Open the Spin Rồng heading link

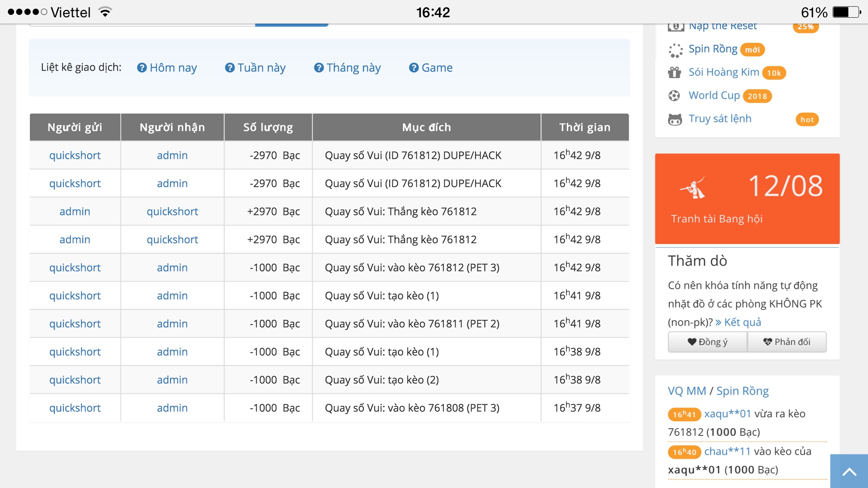[742, 391]
